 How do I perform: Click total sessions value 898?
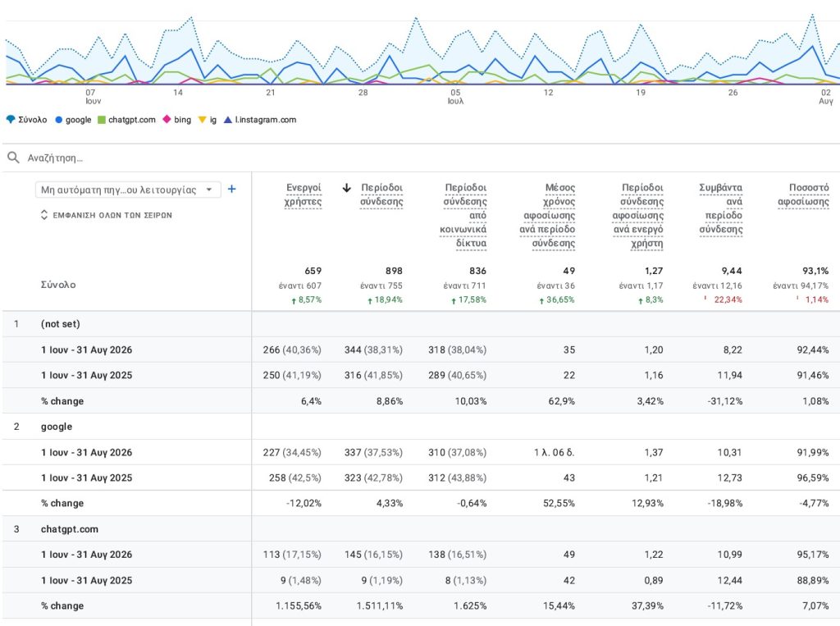coord(394,271)
